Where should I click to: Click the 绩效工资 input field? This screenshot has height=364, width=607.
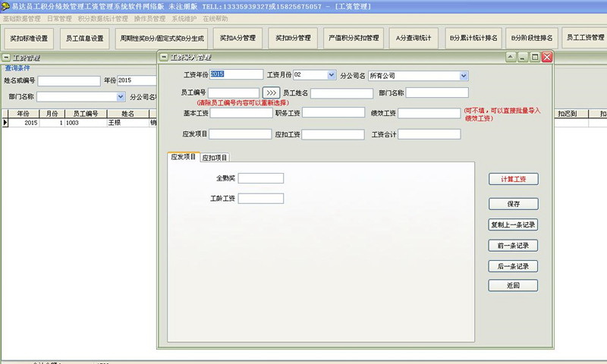coord(429,113)
